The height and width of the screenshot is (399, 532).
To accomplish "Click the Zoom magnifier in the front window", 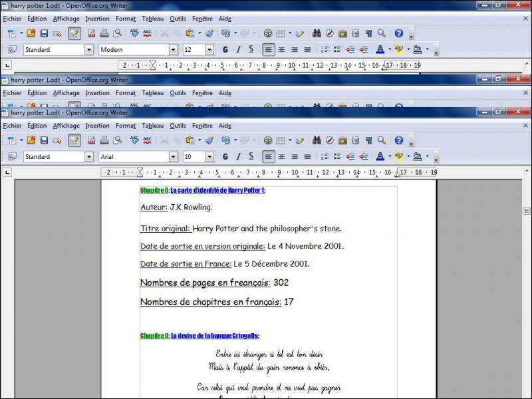I will click(382, 140).
